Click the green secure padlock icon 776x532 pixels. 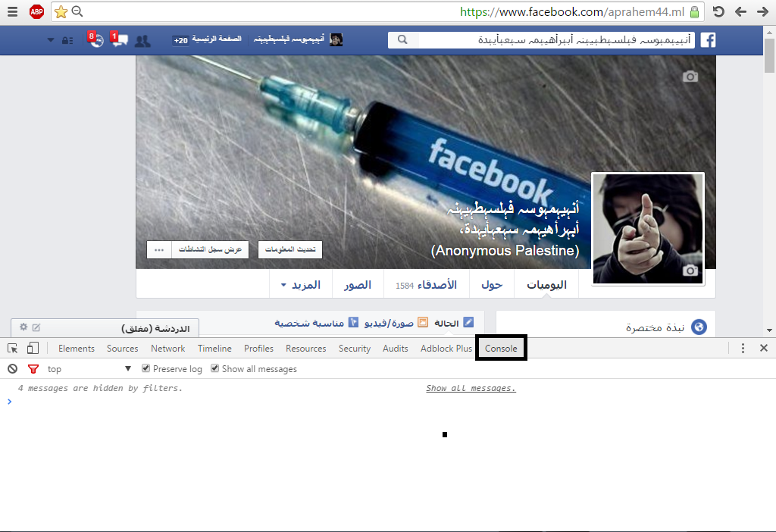point(694,12)
